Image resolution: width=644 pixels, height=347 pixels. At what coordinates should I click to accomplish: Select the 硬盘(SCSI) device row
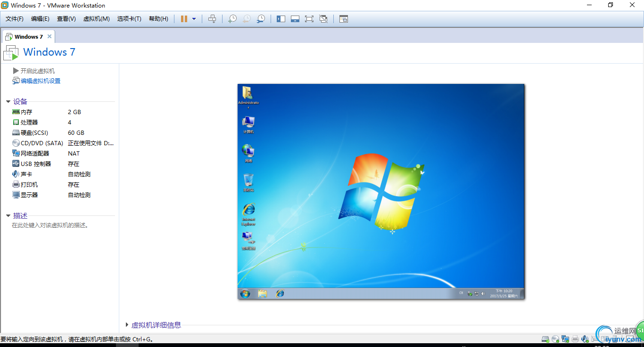(x=63, y=133)
